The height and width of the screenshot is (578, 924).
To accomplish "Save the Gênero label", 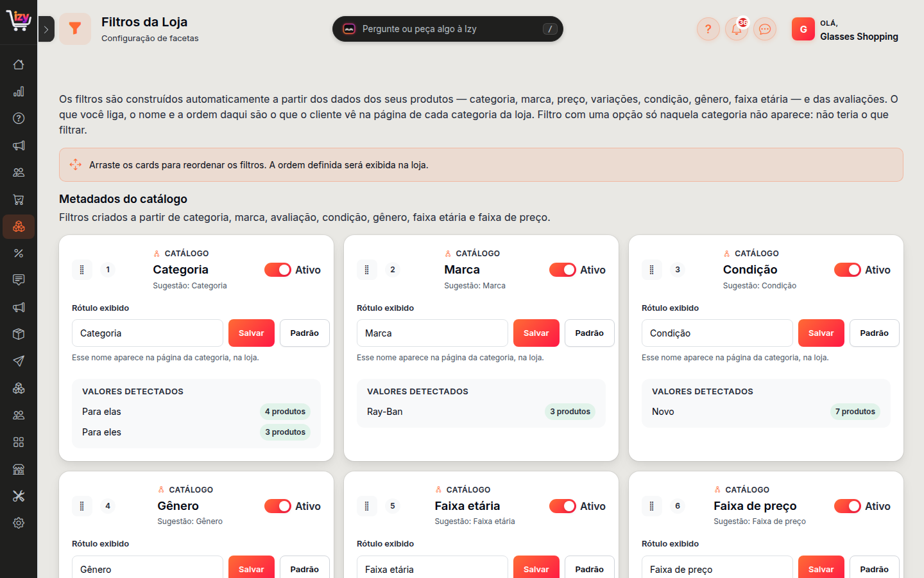I will tap(252, 568).
